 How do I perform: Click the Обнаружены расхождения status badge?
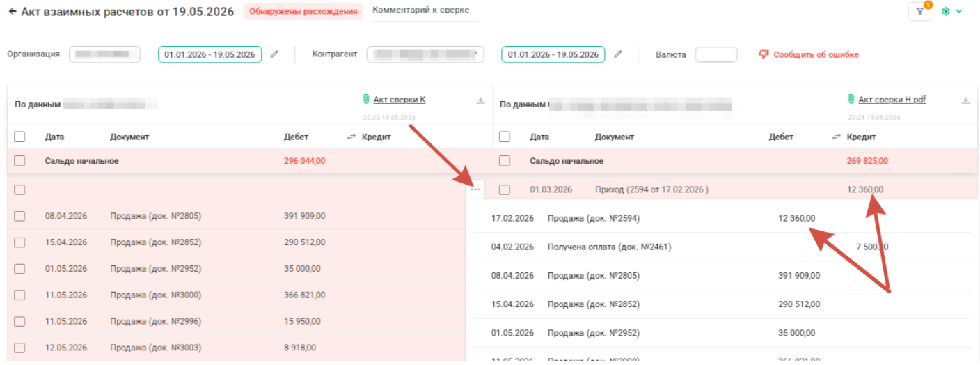pos(303,12)
